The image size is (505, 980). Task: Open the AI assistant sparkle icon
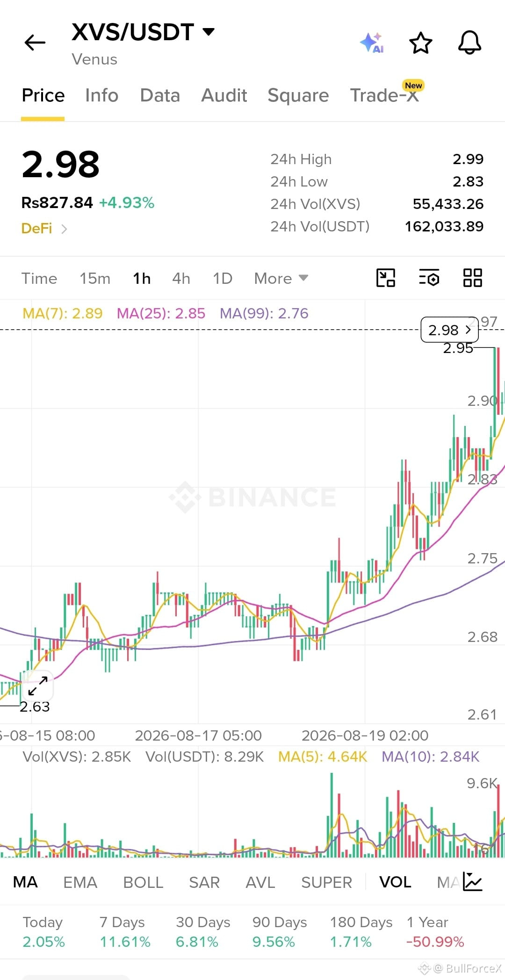[372, 43]
